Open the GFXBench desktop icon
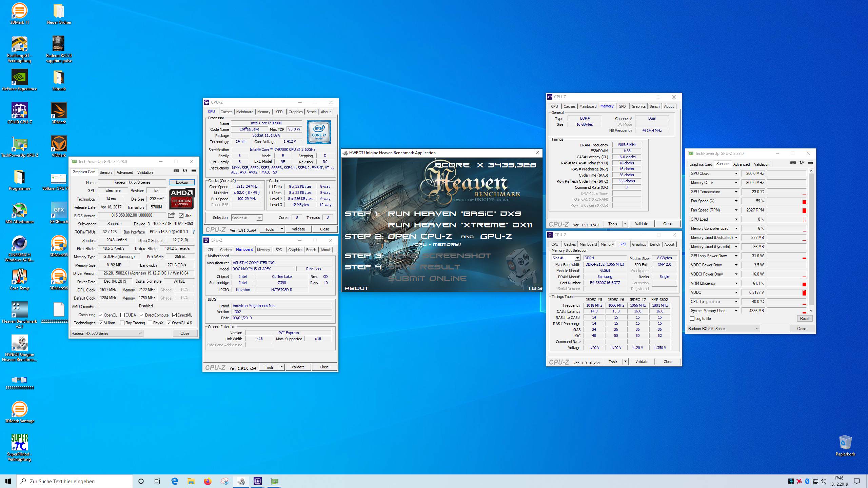Viewport: 868px width, 488px height. [59, 213]
